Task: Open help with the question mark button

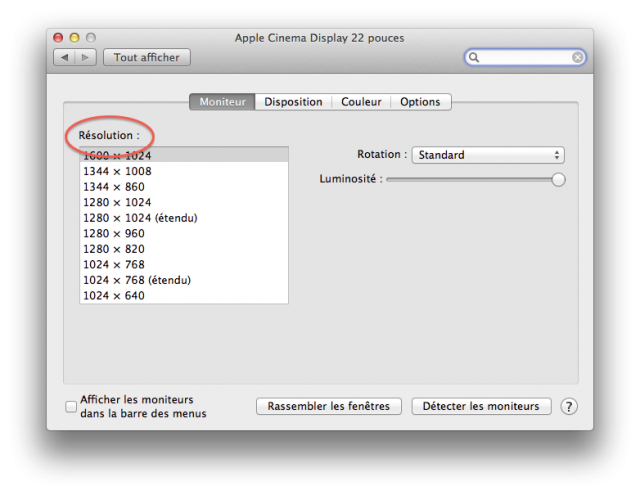Action: coord(569,406)
